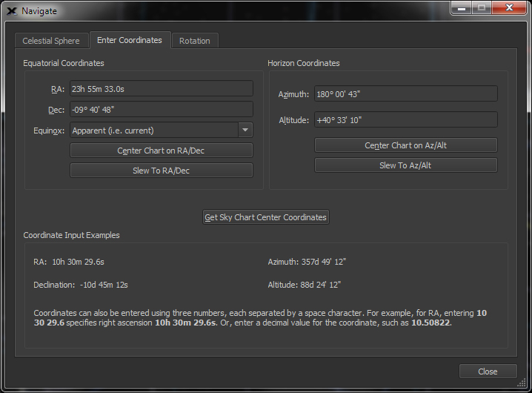Viewport: 532px width, 393px height.
Task: Click the Declination example -10d 45m 12s
Action: click(104, 285)
